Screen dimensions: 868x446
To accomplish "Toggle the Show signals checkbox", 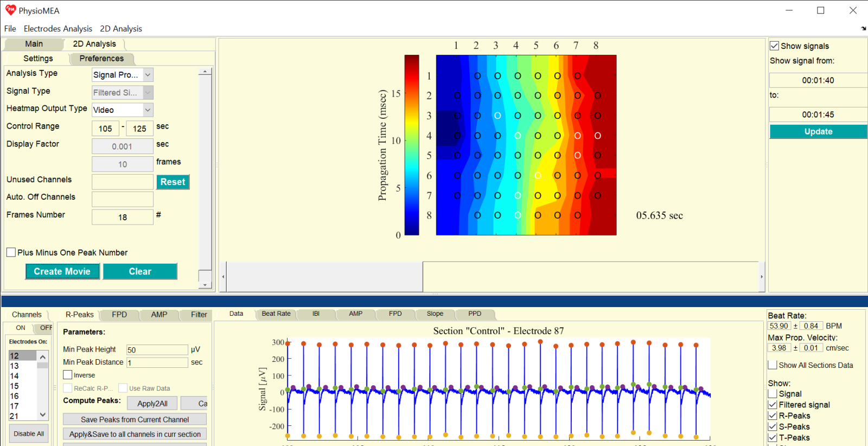I will [775, 46].
